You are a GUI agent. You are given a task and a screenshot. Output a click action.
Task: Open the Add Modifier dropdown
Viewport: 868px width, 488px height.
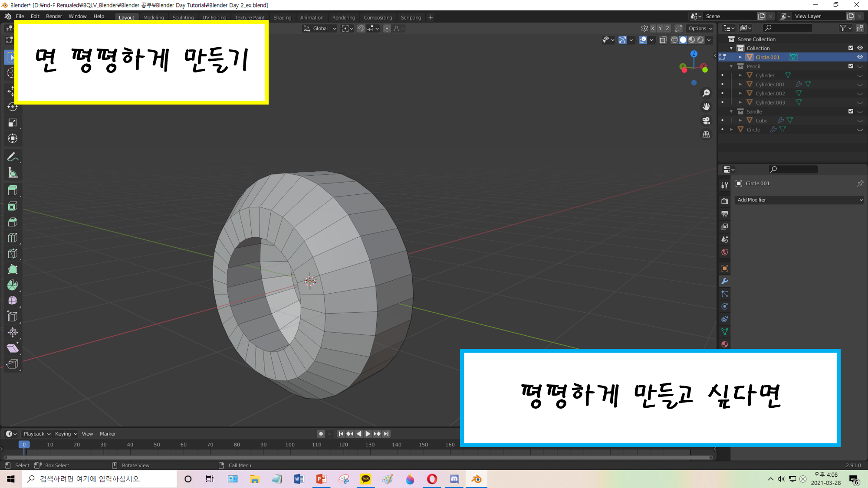(x=799, y=200)
